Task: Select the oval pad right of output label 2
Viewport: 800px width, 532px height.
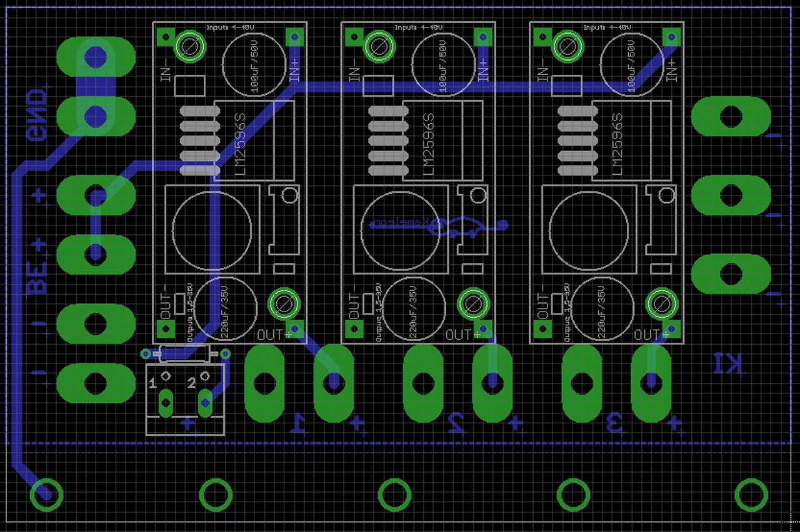Action: click(492, 383)
